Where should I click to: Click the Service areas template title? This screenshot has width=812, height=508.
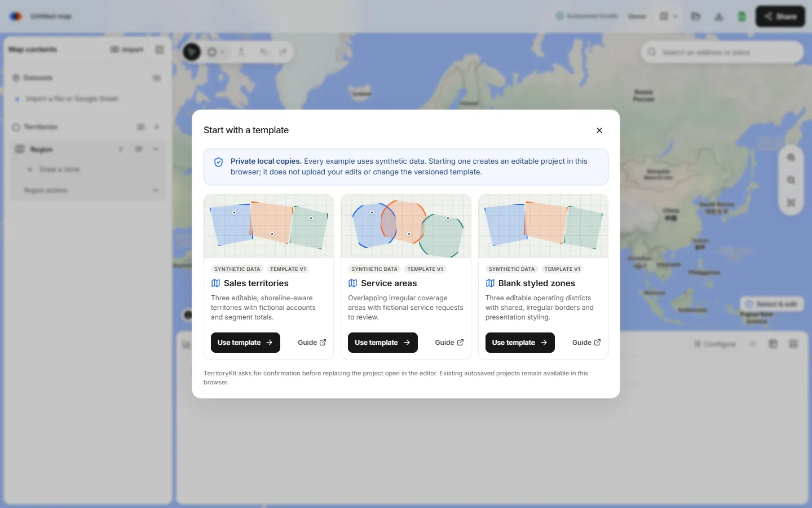[x=389, y=283]
